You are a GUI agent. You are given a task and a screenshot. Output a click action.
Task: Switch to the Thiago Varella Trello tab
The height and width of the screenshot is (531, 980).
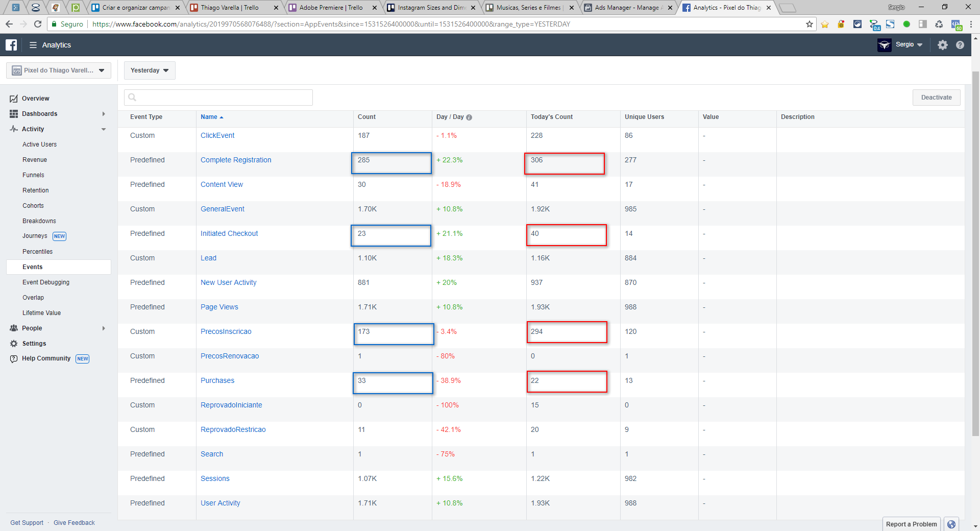(234, 8)
